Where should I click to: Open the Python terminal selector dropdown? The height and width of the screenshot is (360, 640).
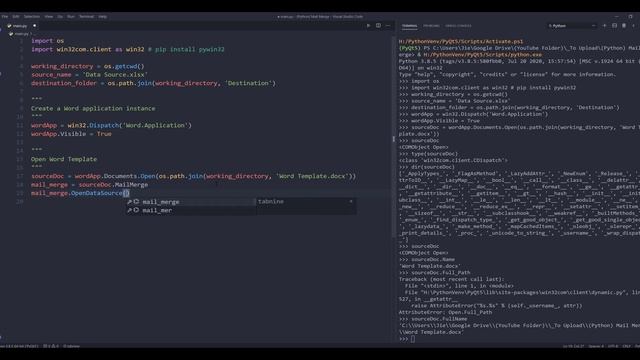(x=571, y=26)
